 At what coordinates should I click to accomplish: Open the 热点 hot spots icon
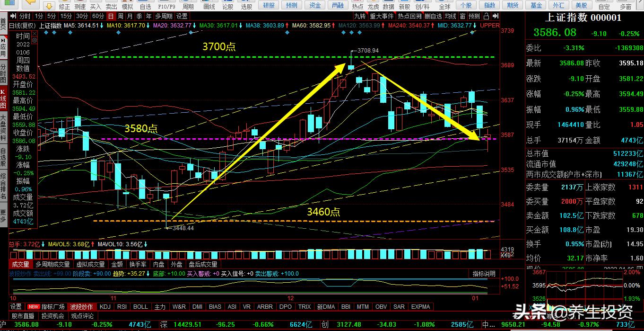358,6
